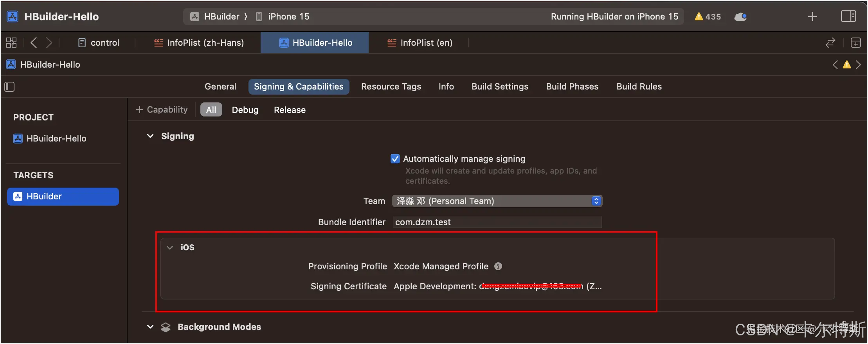The width and height of the screenshot is (868, 344).
Task: Jump to previous issue chevron
Action: [x=835, y=64]
